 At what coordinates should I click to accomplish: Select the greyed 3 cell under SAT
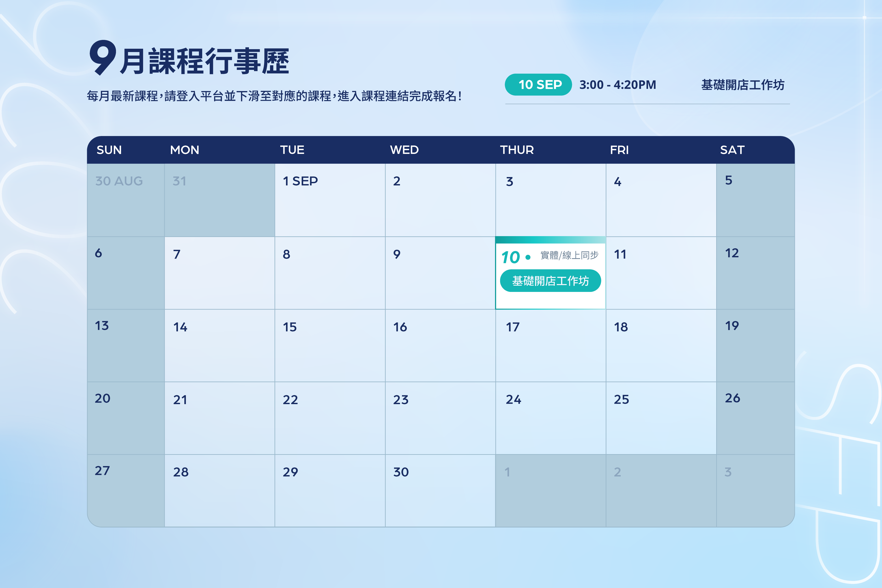[755, 491]
